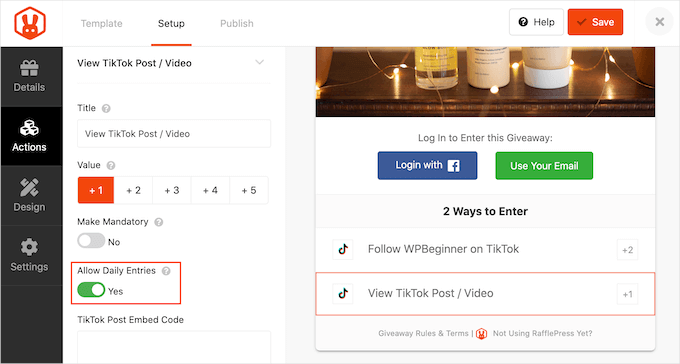The width and height of the screenshot is (680, 364).
Task: Click TikTok icon in View TikTok Post row
Action: click(x=343, y=294)
